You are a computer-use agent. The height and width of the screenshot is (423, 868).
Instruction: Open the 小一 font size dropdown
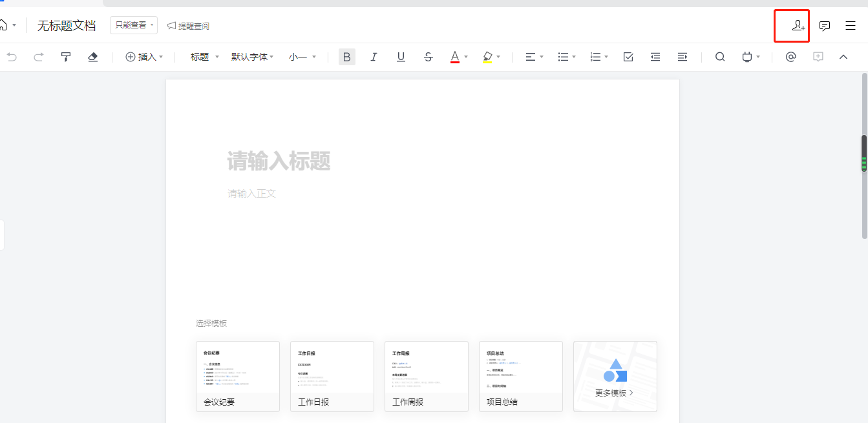point(302,57)
